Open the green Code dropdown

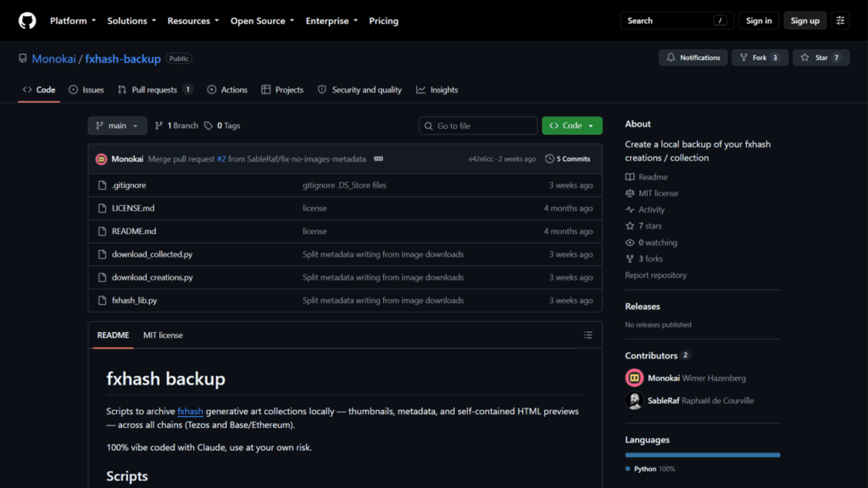pyautogui.click(x=572, y=125)
